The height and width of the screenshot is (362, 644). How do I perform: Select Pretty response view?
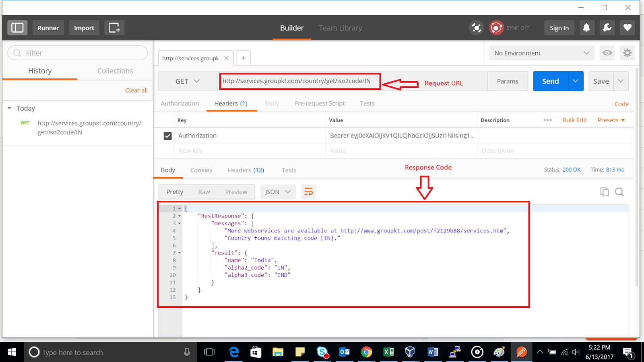coord(175,192)
